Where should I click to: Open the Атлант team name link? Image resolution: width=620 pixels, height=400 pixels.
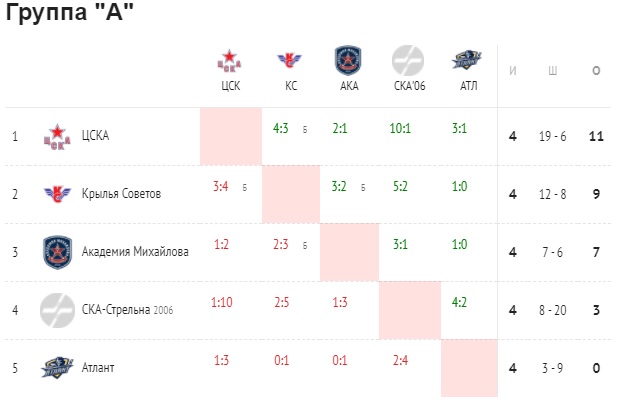point(98,368)
